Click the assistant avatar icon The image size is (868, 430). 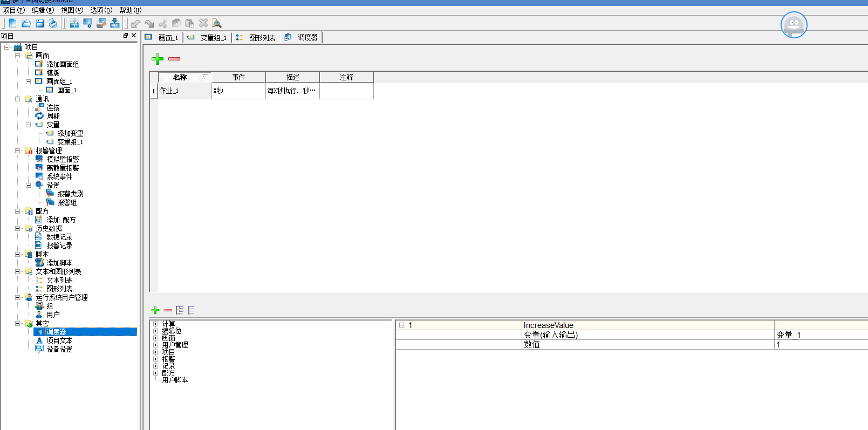click(794, 25)
